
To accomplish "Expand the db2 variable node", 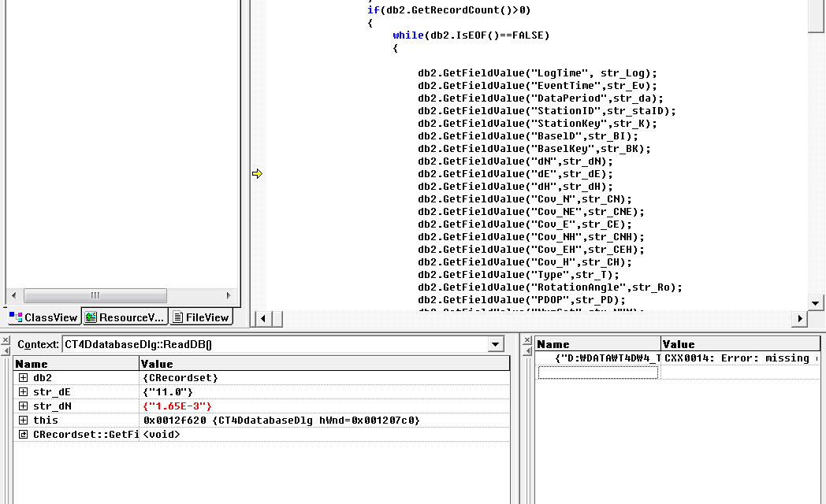I will pos(23,378).
